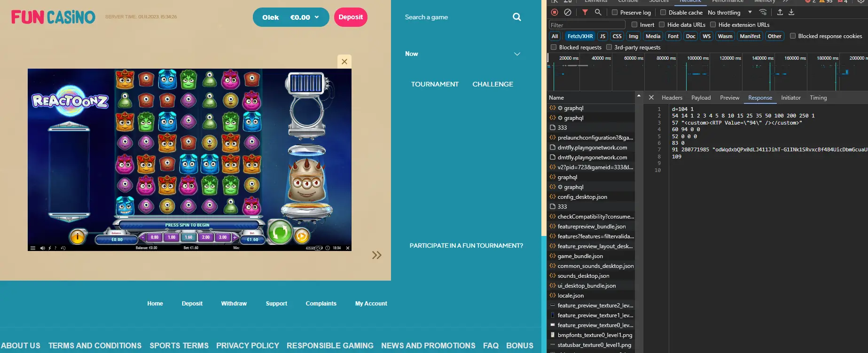This screenshot has height=353, width=868.
Task: Open My Account footer link
Action: (x=371, y=304)
